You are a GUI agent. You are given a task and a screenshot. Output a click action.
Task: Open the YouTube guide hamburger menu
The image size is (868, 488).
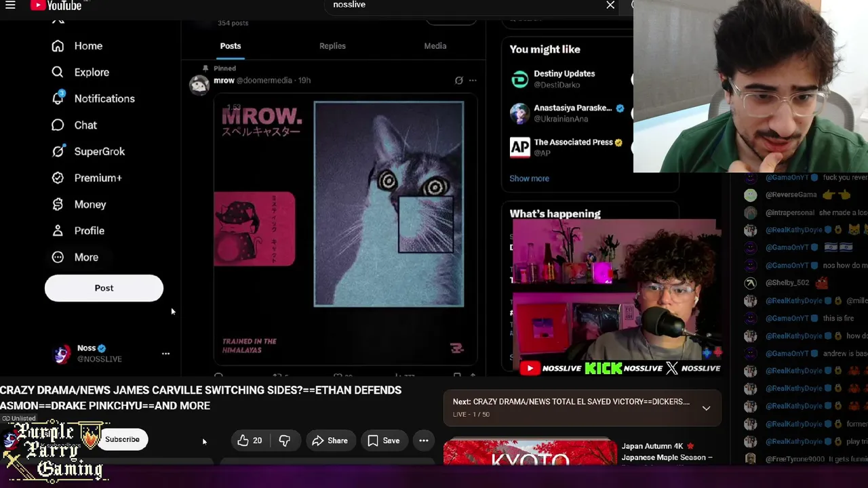(10, 5)
